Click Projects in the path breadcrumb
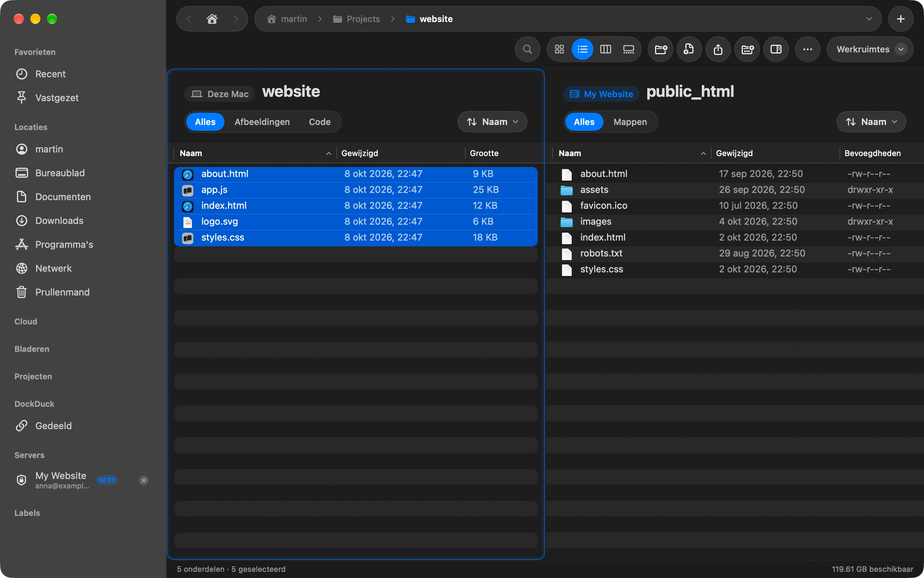Image resolution: width=924 pixels, height=578 pixels. [356, 19]
